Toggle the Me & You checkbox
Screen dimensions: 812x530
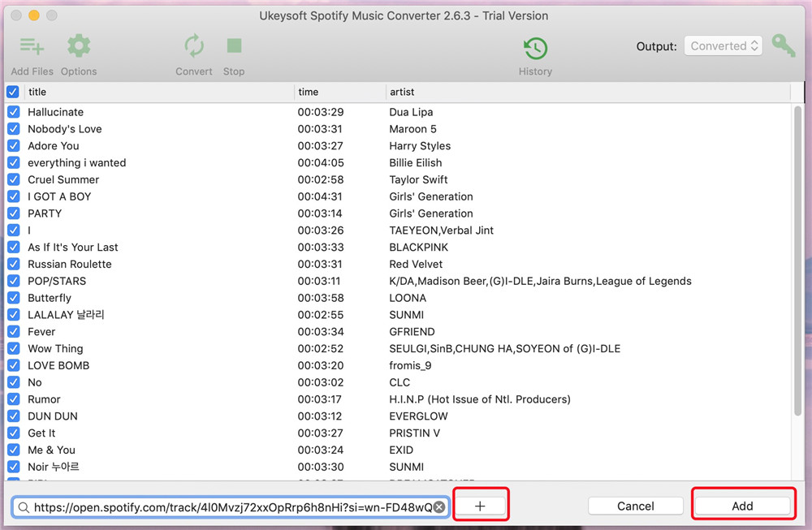pyautogui.click(x=14, y=450)
